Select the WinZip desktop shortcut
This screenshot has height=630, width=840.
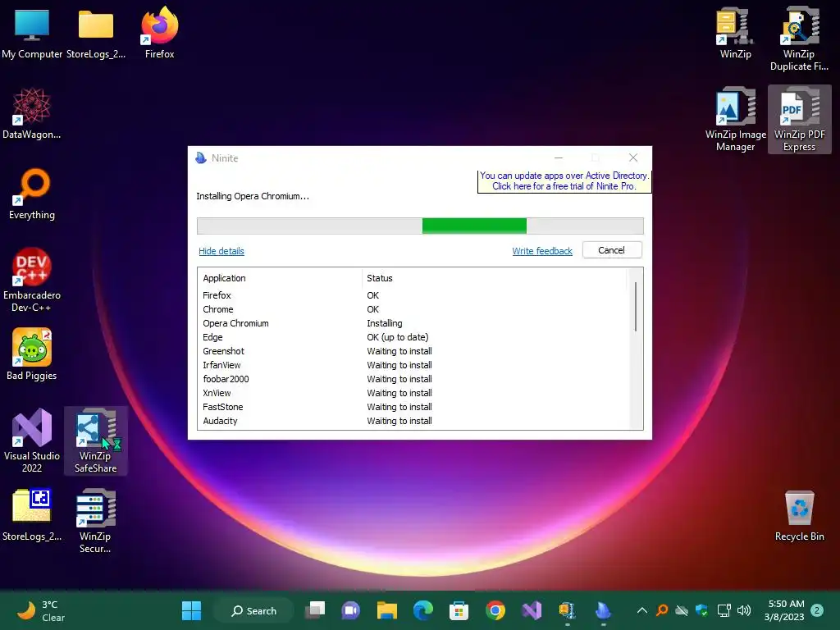tap(736, 33)
